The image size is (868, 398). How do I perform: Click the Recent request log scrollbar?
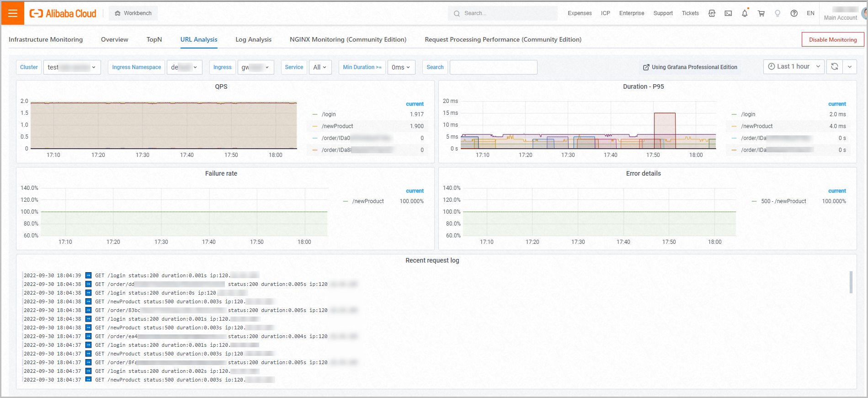pos(851,282)
